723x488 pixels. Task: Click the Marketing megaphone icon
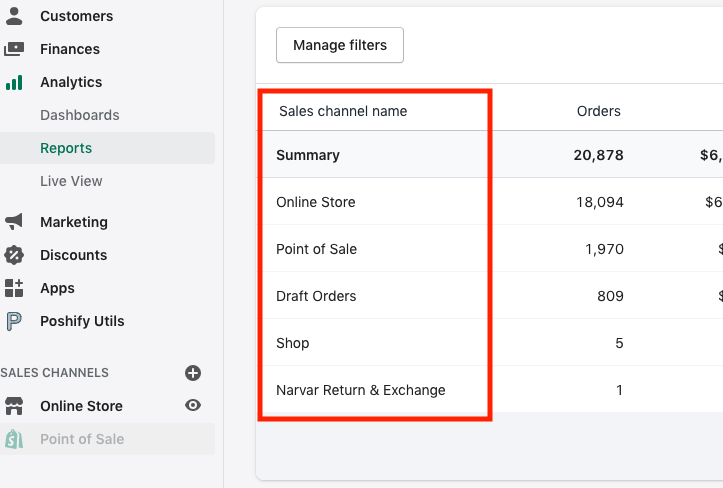14,222
